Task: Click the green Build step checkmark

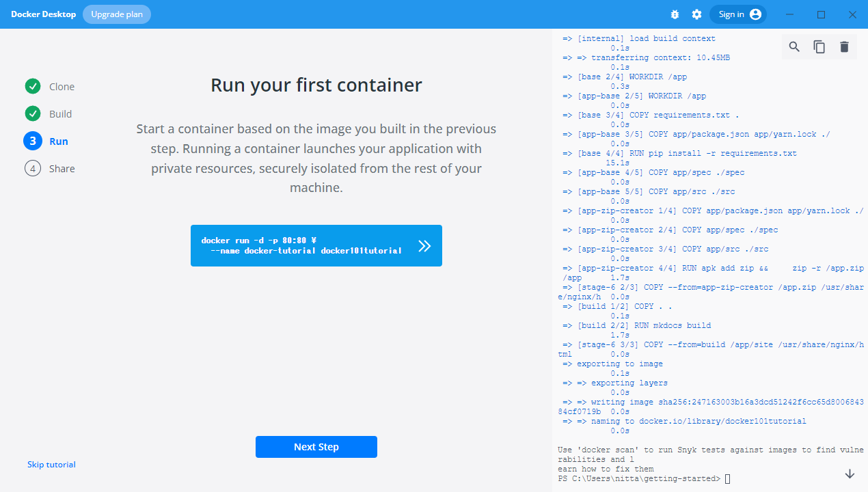Action: pos(33,114)
